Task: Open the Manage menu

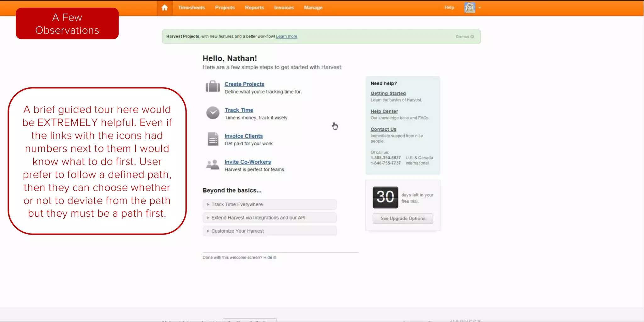Action: 313,8
